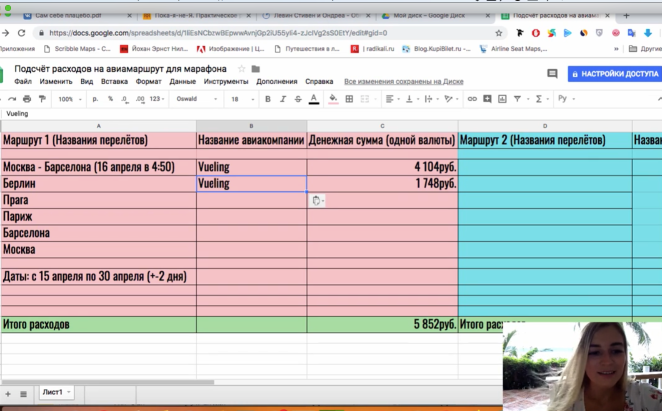Open the comments history icon
Image resolution: width=662 pixels, height=411 pixels.
pyautogui.click(x=552, y=74)
